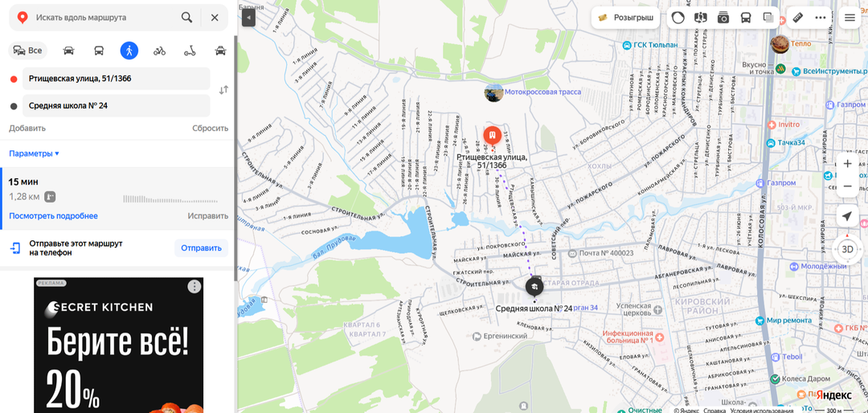Zoom in the map with plus
Viewport: 868px width, 413px height.
(847, 164)
